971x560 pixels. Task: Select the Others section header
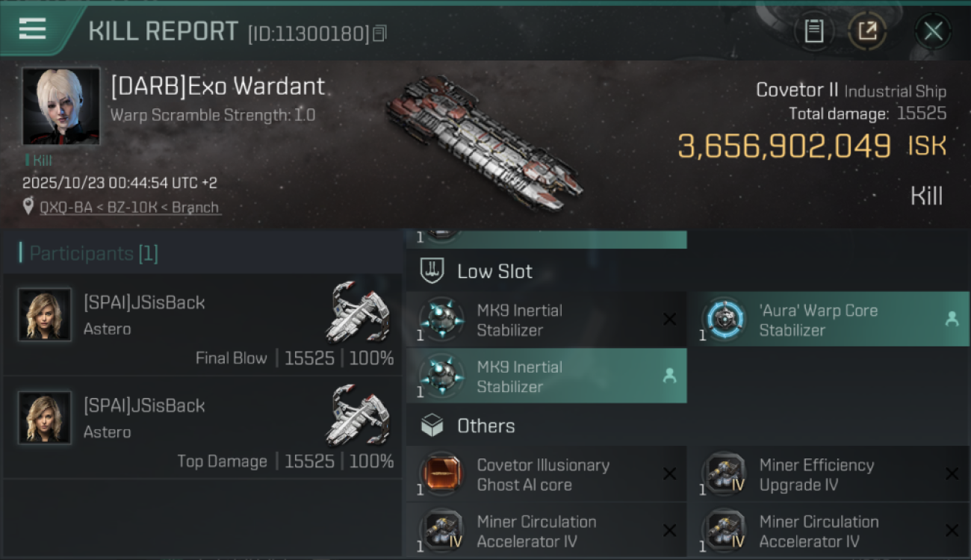[x=485, y=426]
